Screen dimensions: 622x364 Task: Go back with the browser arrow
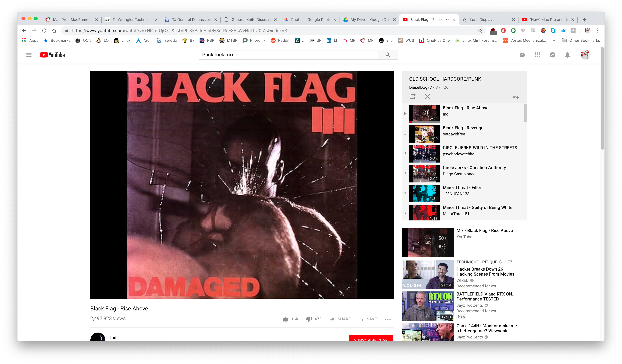tap(24, 31)
